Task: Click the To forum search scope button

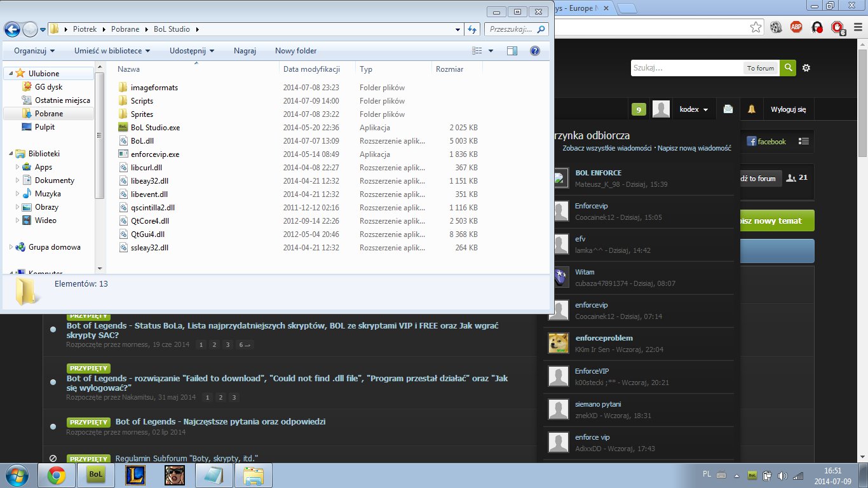Action: pyautogui.click(x=761, y=68)
